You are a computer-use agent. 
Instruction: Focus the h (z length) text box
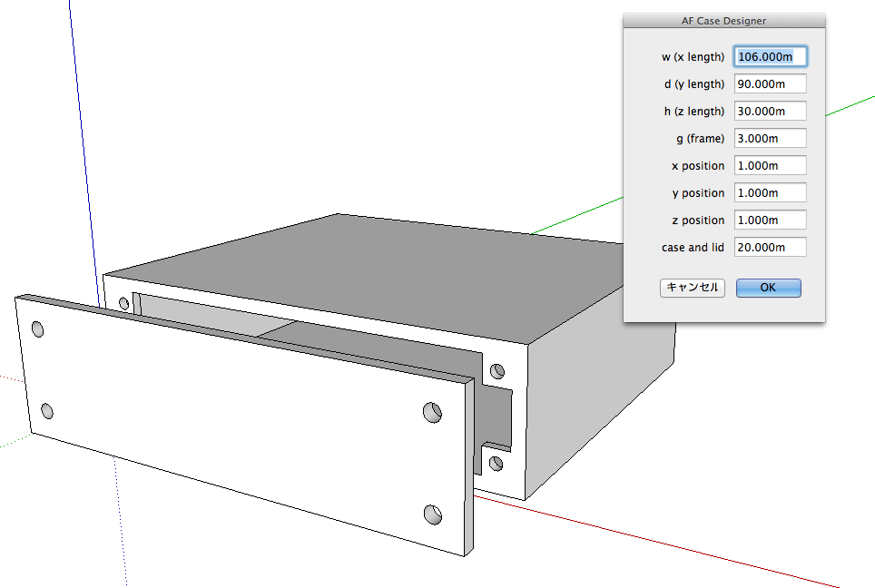(x=770, y=112)
